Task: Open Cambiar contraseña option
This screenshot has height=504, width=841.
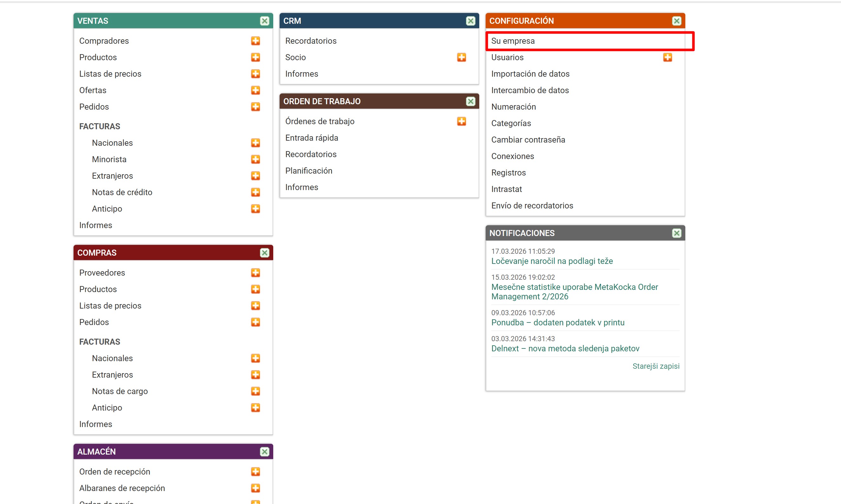Action: (x=528, y=140)
